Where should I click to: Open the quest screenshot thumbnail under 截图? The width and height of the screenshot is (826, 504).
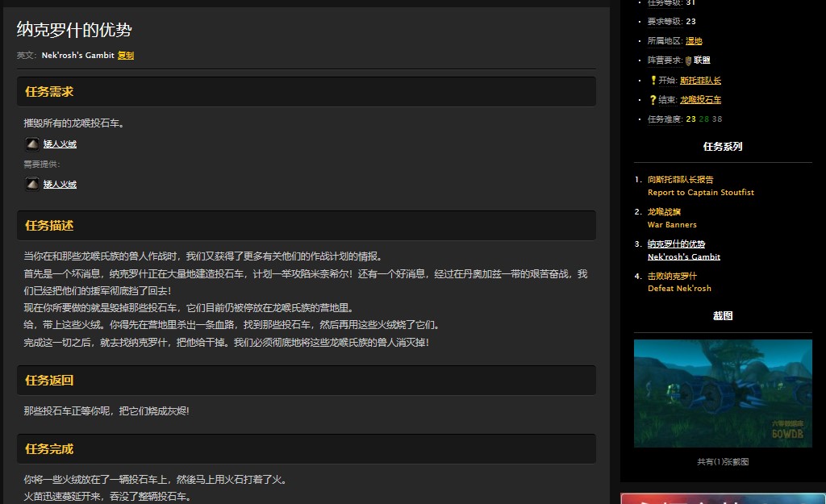[x=722, y=393]
